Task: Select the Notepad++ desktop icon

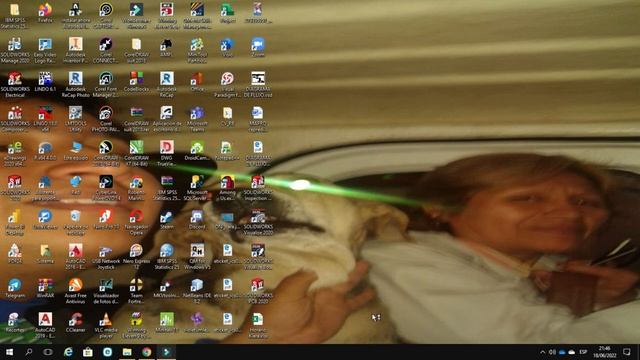Action: (x=227, y=150)
